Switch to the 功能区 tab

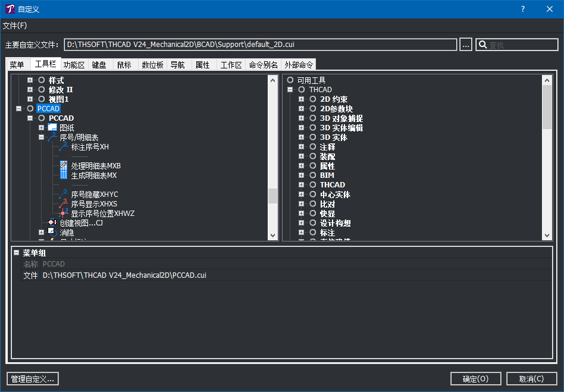click(74, 65)
